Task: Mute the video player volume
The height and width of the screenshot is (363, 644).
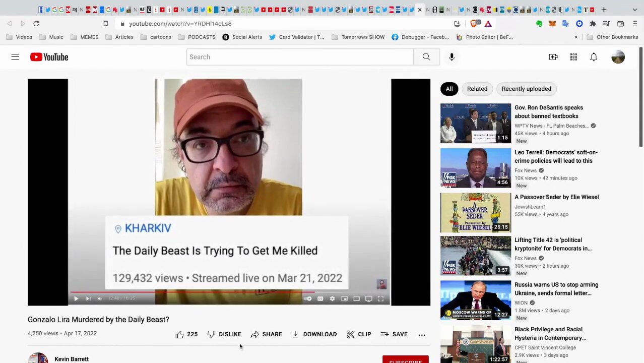Action: (x=100, y=299)
